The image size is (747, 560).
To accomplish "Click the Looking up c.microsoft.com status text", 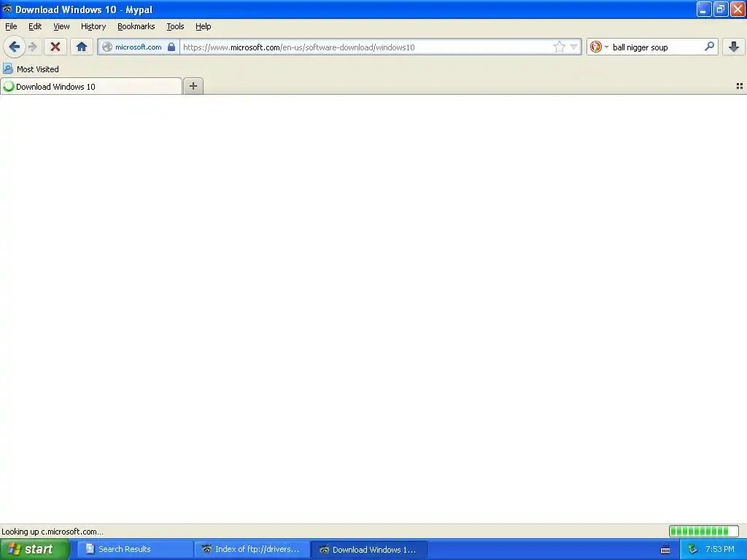I will tap(53, 532).
